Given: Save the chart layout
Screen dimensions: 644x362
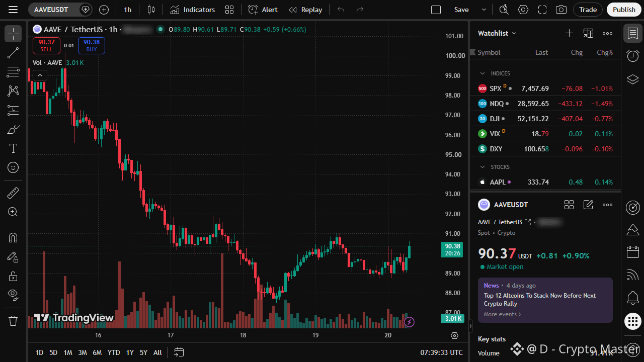Looking at the screenshot, I should (461, 10).
